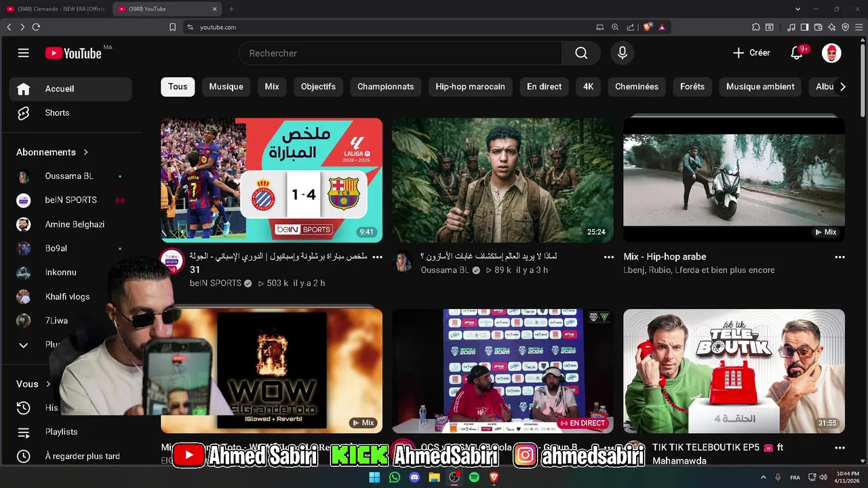Open Discord from the taskbar
The width and height of the screenshot is (868, 488).
pos(414,477)
